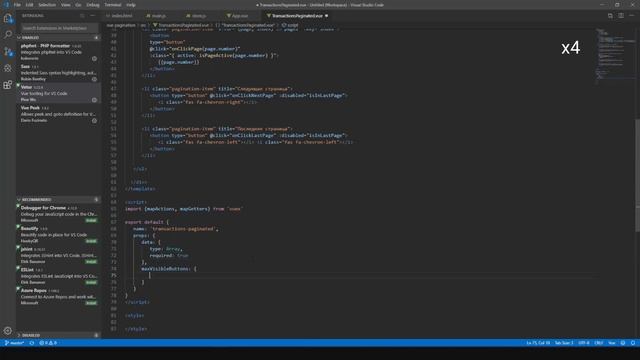Select the TransactionsPaginated.vue tab
The height and width of the screenshot is (360, 640).
pos(297,16)
